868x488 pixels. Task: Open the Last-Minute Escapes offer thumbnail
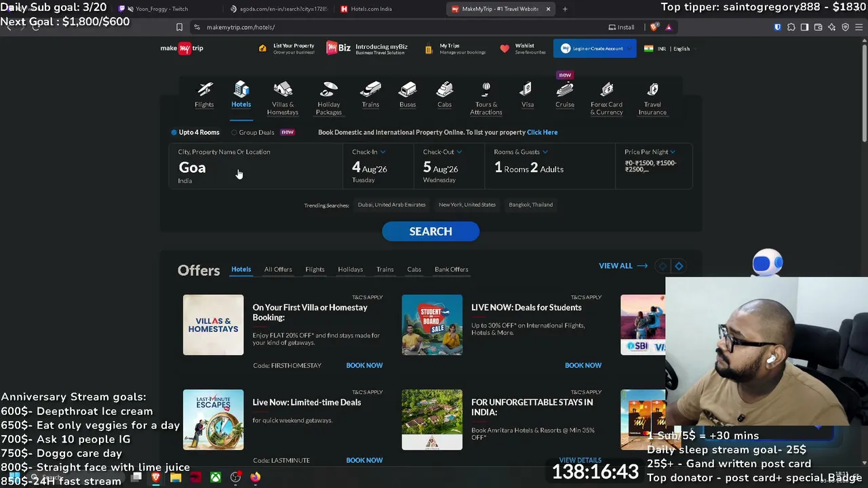tap(213, 420)
